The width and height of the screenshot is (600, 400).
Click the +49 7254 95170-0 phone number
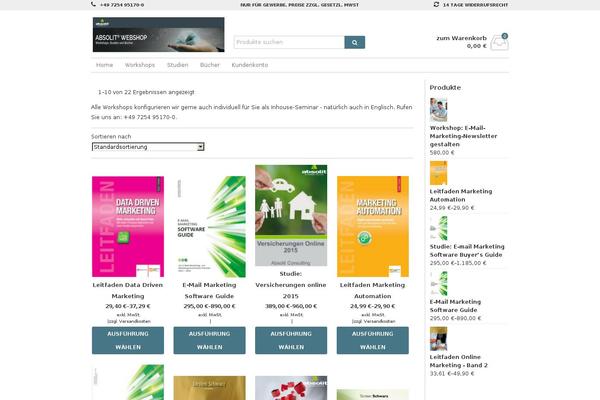(x=122, y=5)
